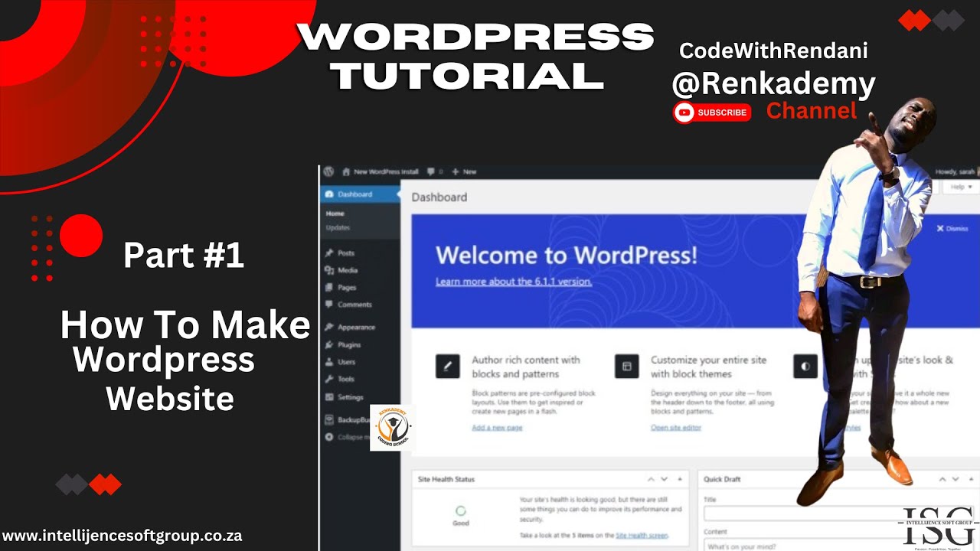This screenshot has height=551, width=980.
Task: Move Site Health Status widget up
Action: tap(651, 479)
